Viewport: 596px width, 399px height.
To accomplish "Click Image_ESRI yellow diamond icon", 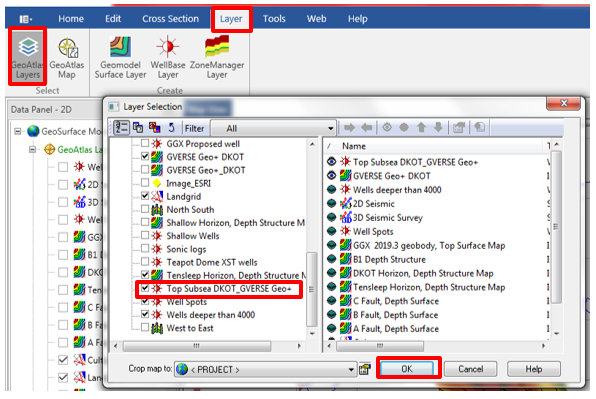I will point(157,183).
